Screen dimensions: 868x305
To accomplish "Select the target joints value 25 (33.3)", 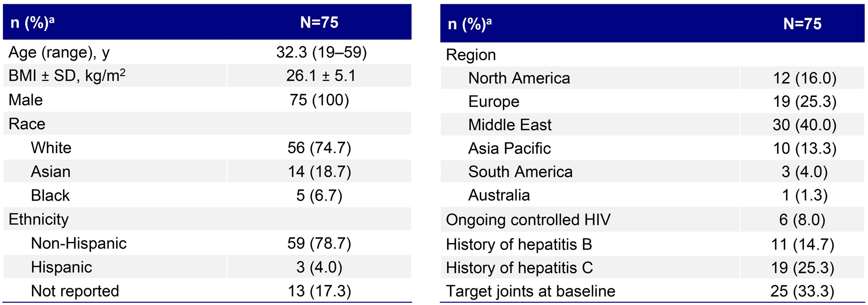I will [x=803, y=291].
